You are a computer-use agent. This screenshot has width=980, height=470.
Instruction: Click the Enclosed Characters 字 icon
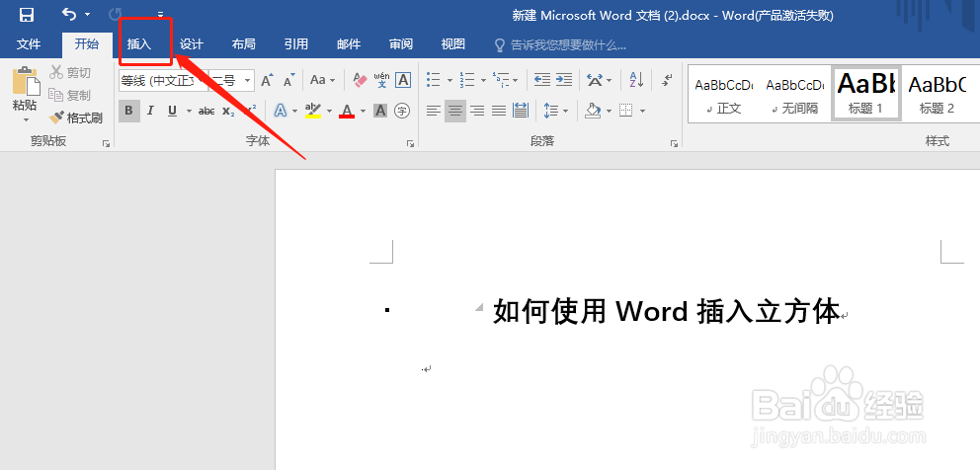(x=402, y=111)
